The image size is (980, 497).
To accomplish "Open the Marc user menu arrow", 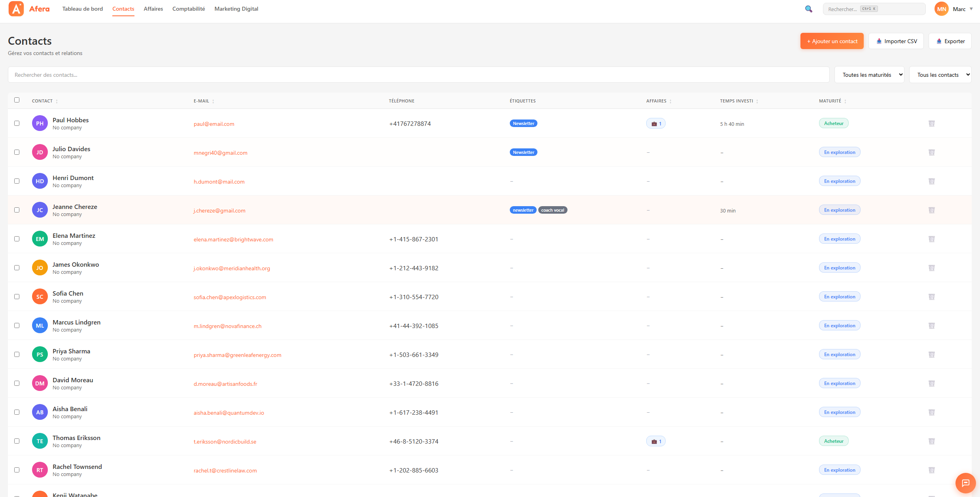I will tap(971, 9).
